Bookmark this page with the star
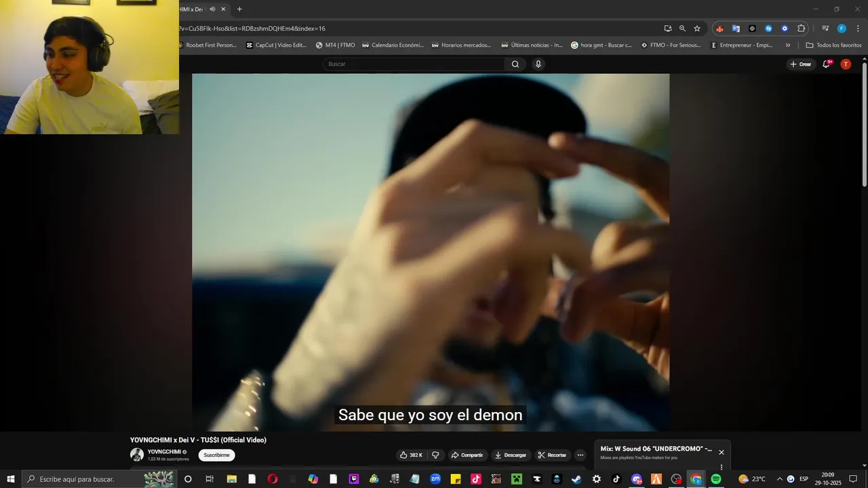 coord(697,28)
